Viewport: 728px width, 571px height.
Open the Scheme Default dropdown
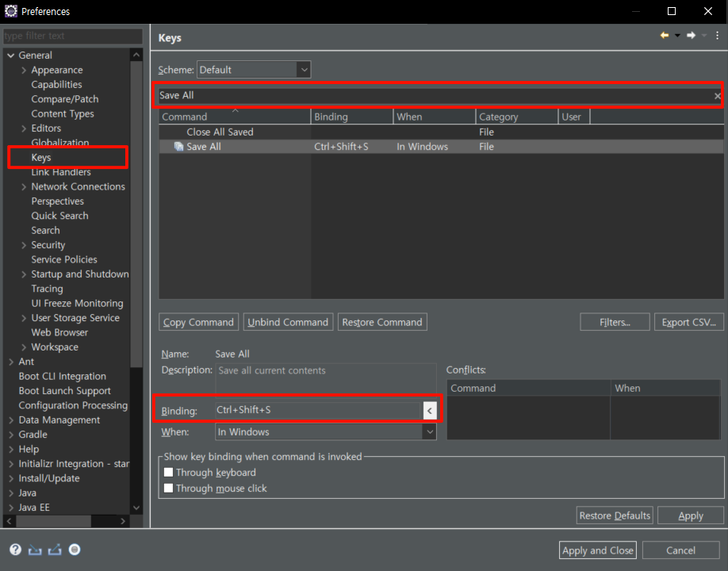[304, 70]
